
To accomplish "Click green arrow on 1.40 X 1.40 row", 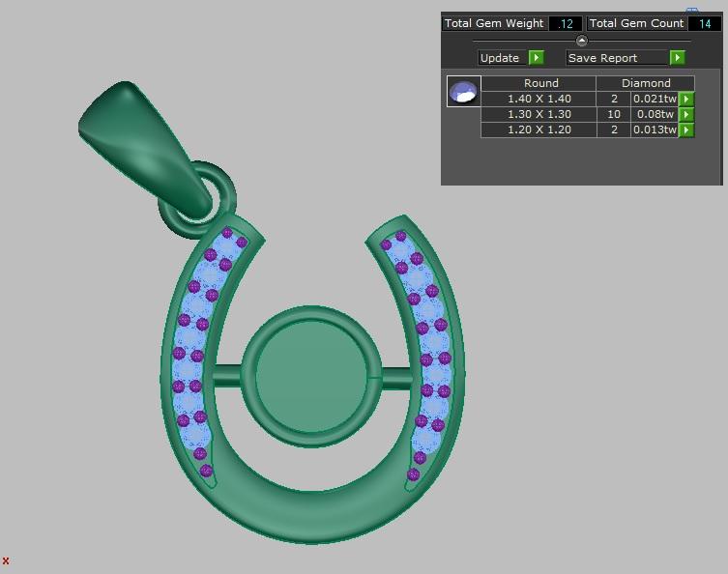I will tap(686, 99).
